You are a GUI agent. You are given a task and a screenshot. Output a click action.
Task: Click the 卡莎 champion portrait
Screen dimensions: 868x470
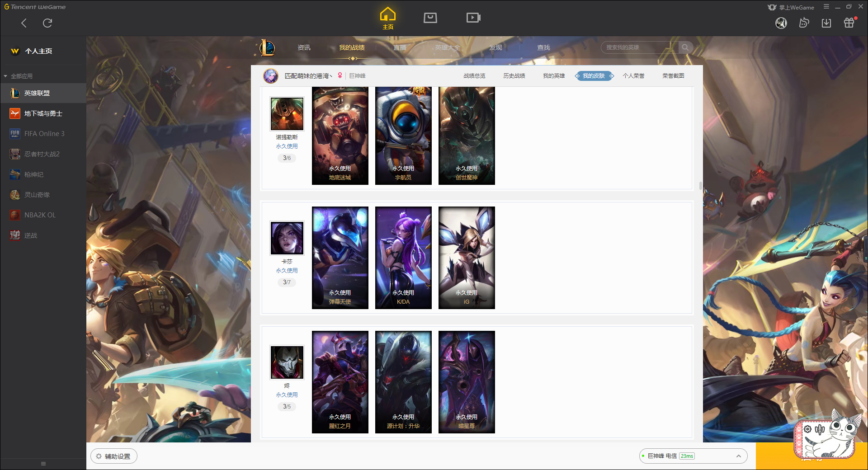tap(287, 238)
